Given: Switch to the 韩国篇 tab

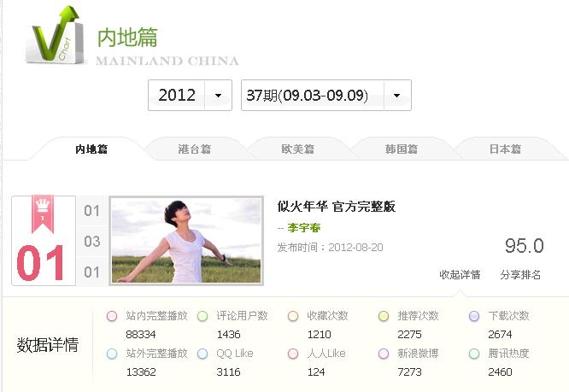Looking at the screenshot, I should tap(402, 149).
